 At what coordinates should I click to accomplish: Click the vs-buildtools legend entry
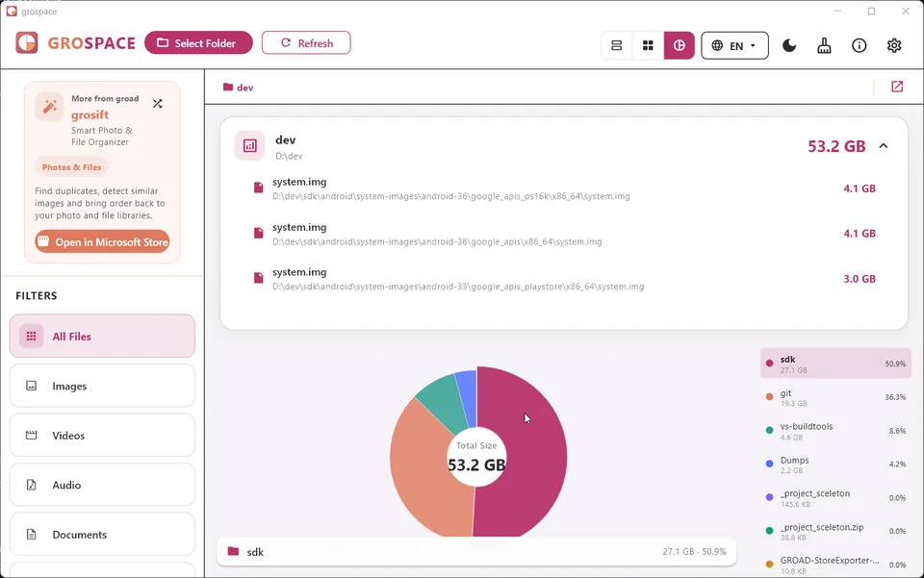click(835, 431)
